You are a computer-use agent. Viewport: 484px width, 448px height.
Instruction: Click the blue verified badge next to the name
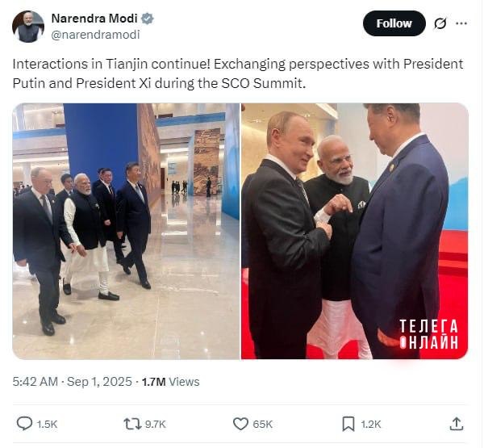(x=148, y=18)
